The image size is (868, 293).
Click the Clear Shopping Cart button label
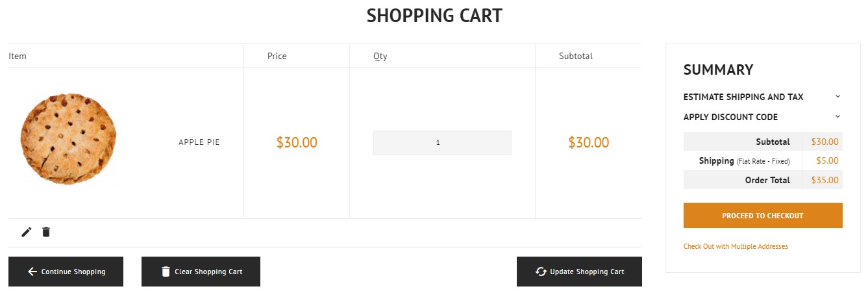click(x=208, y=272)
